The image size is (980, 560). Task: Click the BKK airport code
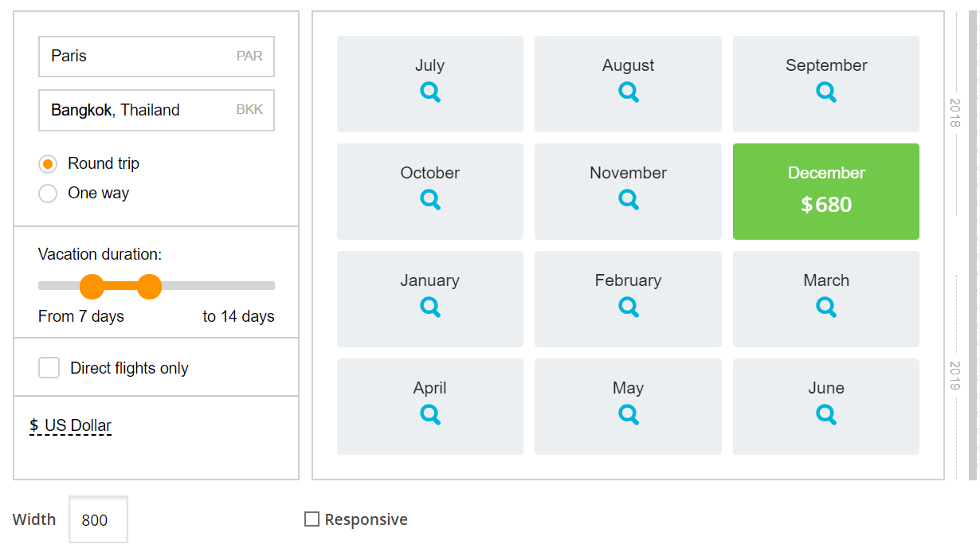[x=249, y=110]
